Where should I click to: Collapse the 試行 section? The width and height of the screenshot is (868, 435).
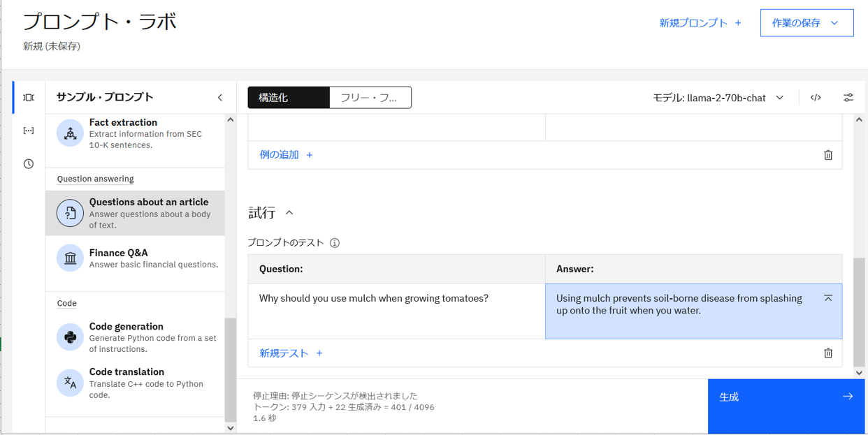pyautogui.click(x=289, y=213)
